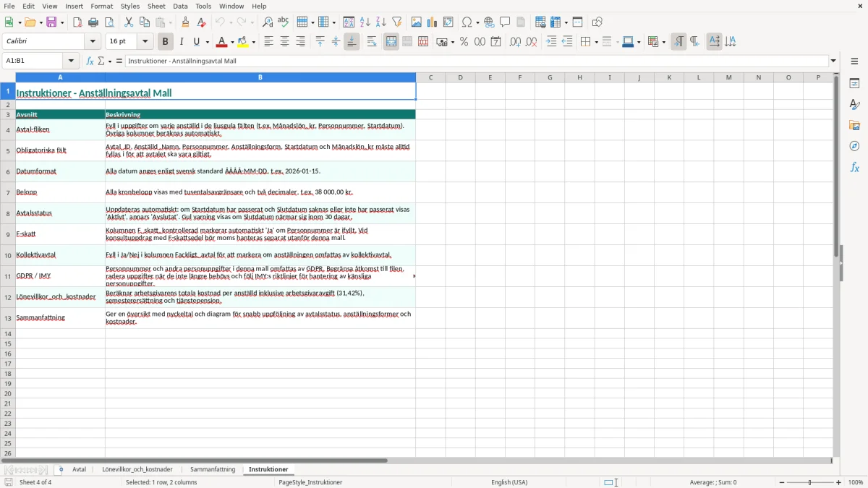This screenshot has width=868, height=488.
Task: Click the Clear Direct Formatting icon
Action: coord(202,22)
